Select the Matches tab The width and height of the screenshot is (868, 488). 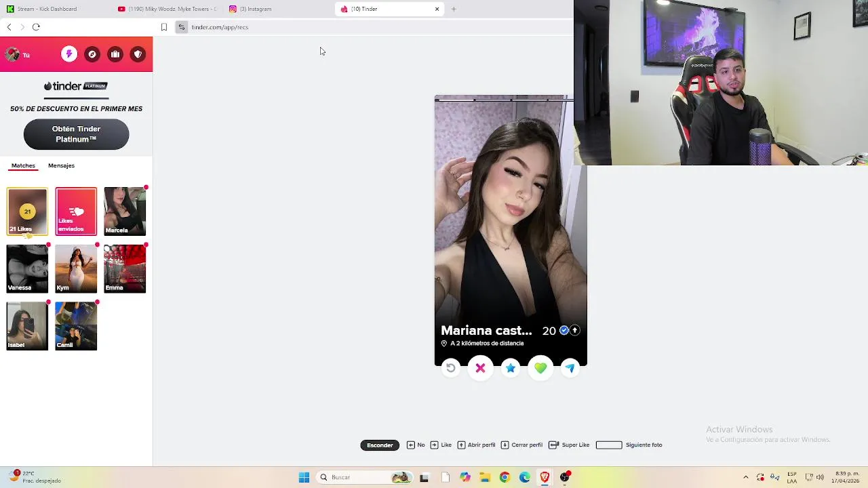point(23,165)
